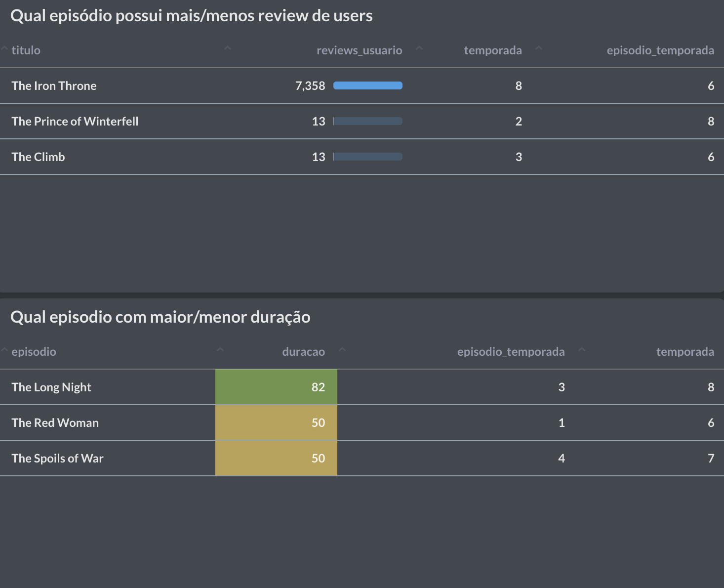
Task: Click The Long Night episode entry
Action: [51, 387]
